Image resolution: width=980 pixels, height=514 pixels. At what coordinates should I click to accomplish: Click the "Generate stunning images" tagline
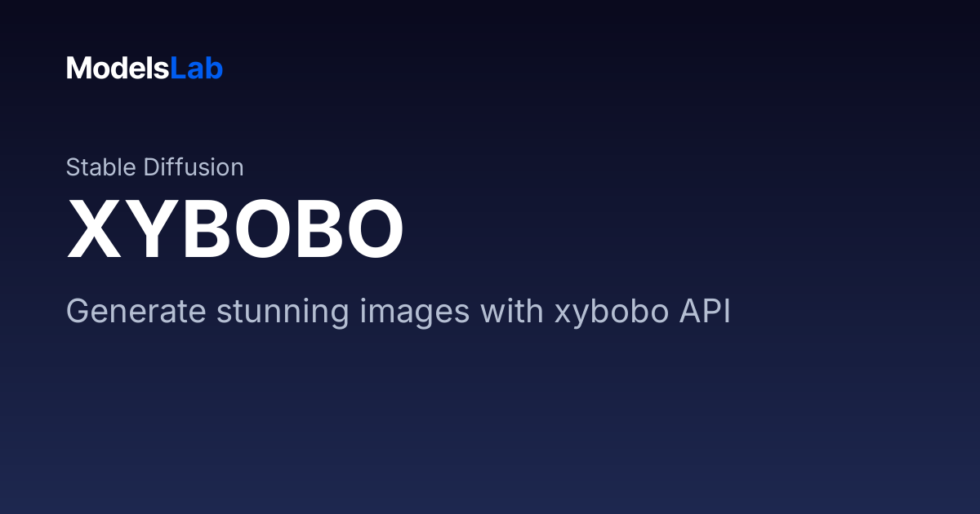click(399, 312)
